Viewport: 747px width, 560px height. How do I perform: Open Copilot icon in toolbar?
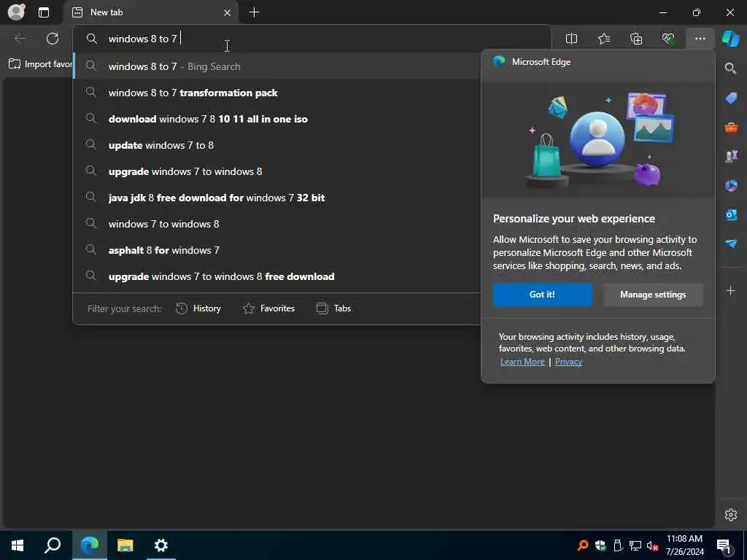730,39
